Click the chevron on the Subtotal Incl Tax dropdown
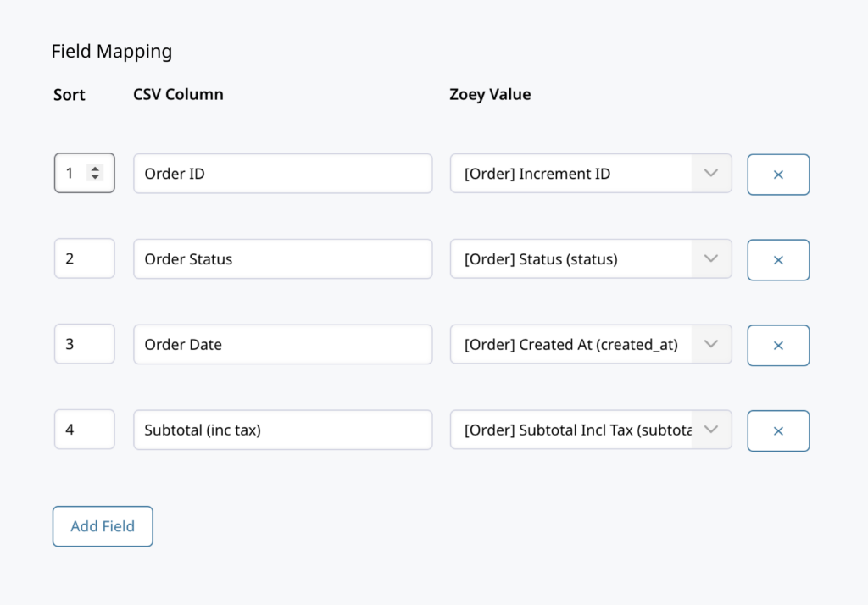 (710, 430)
